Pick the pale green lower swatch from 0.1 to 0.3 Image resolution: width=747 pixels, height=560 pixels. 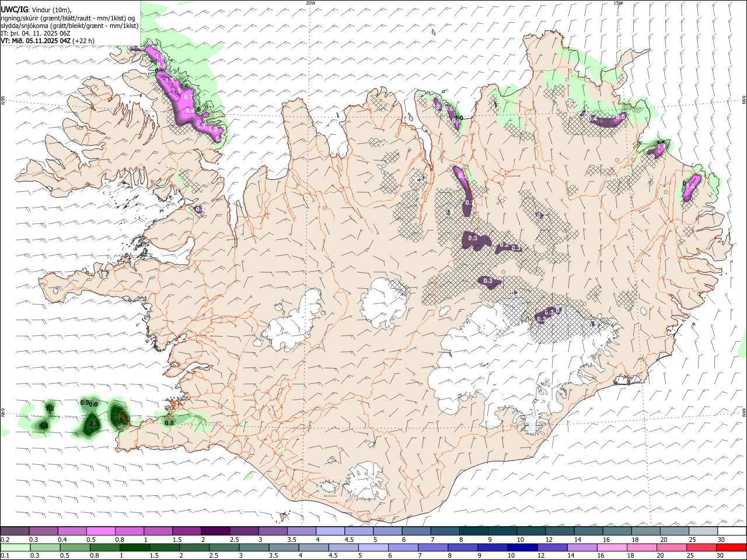pyautogui.click(x=16, y=548)
